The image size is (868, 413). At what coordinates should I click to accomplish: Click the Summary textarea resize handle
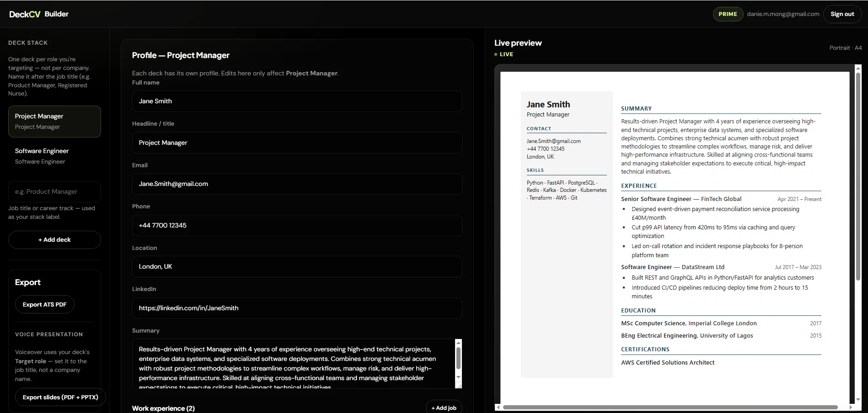pyautogui.click(x=458, y=385)
